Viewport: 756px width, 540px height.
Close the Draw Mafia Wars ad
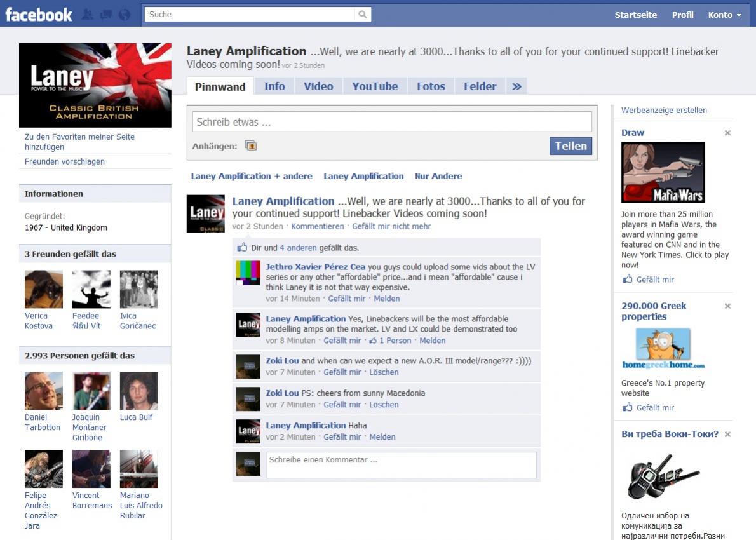tap(727, 133)
